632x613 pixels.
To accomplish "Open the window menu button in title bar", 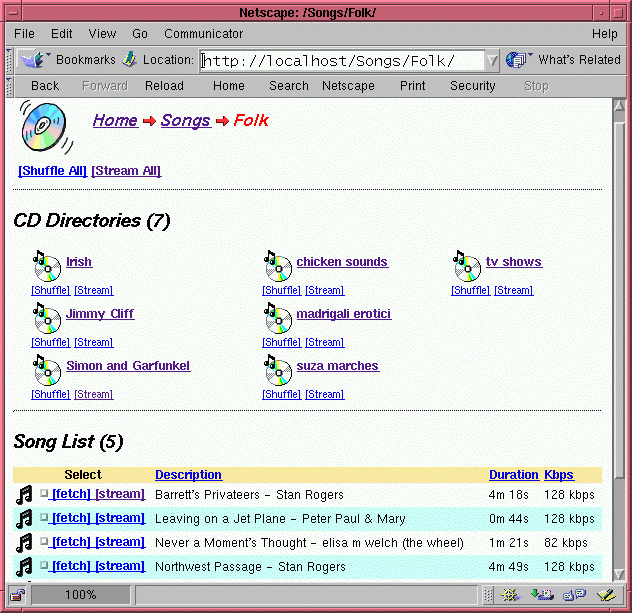I will tap(13, 13).
